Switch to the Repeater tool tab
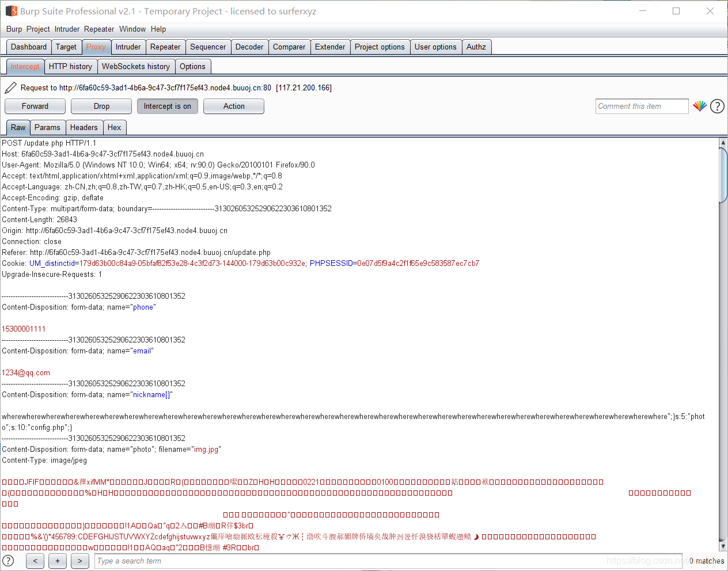 tap(165, 47)
